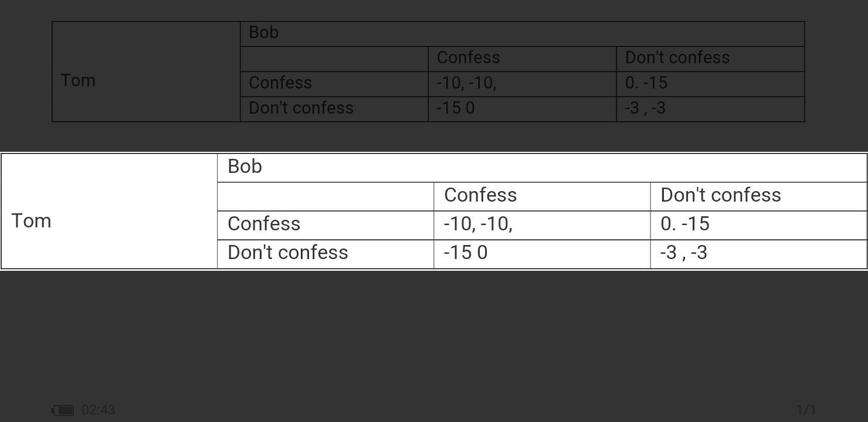This screenshot has height=422, width=868.
Task: Select the -15 0 cell in zoomed table
Action: tap(542, 254)
